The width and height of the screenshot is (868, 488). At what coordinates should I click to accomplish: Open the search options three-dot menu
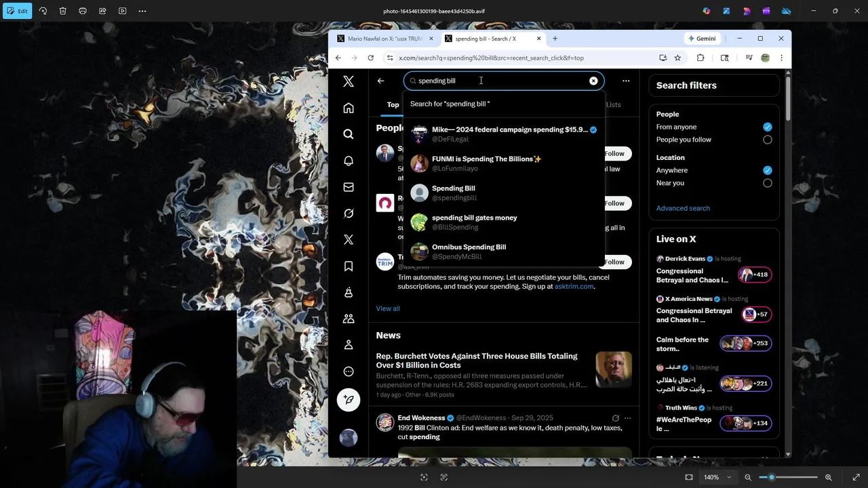point(626,81)
